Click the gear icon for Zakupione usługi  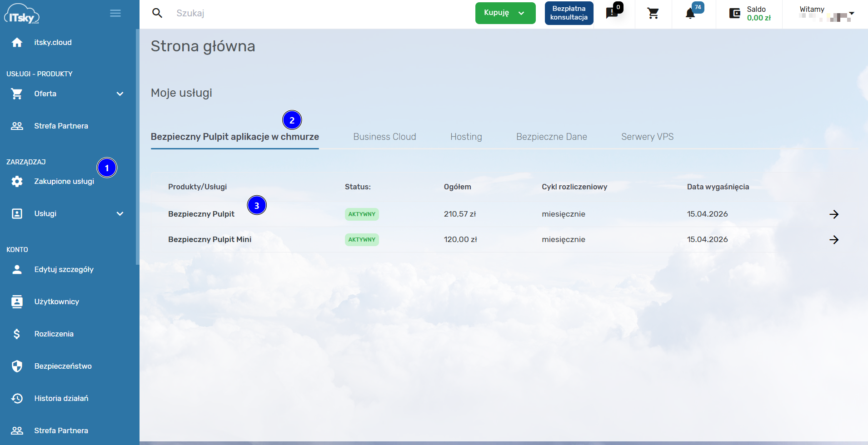pos(17,181)
